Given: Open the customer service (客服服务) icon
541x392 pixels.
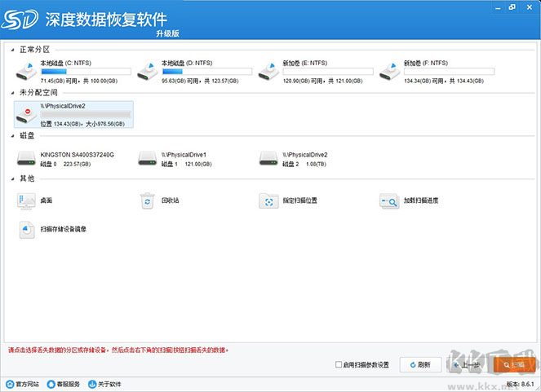Looking at the screenshot, I should tap(51, 384).
